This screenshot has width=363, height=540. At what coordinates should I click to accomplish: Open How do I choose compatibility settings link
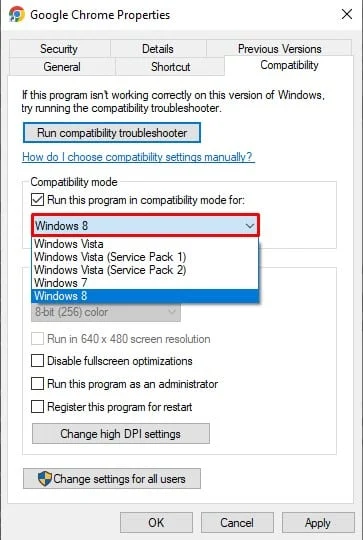(138, 157)
